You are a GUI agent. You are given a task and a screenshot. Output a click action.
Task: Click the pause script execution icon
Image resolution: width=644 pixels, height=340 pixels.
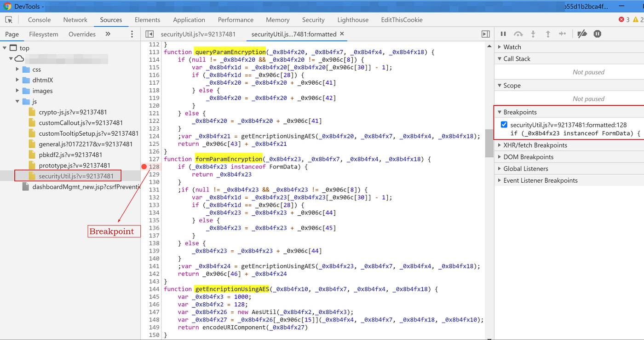503,34
